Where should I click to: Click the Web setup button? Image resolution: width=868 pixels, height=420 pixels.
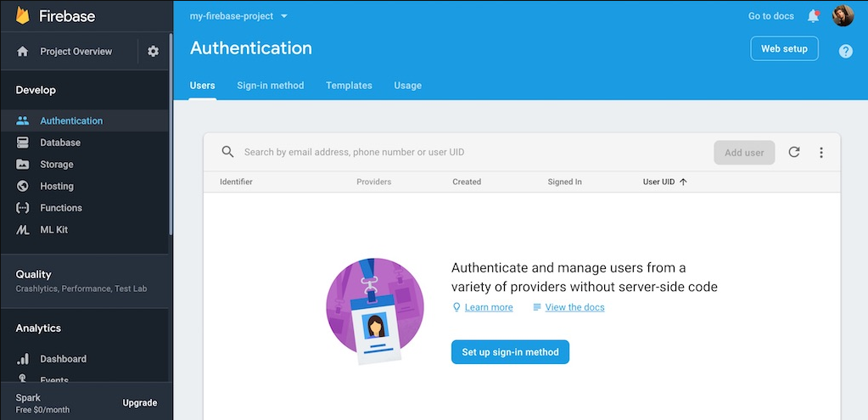tap(784, 48)
